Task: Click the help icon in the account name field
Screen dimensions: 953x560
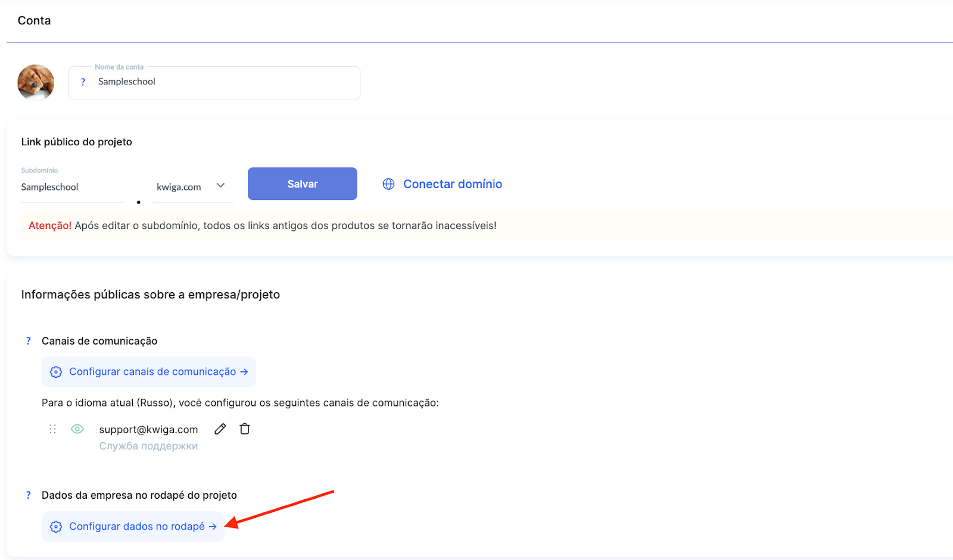Action: [83, 82]
